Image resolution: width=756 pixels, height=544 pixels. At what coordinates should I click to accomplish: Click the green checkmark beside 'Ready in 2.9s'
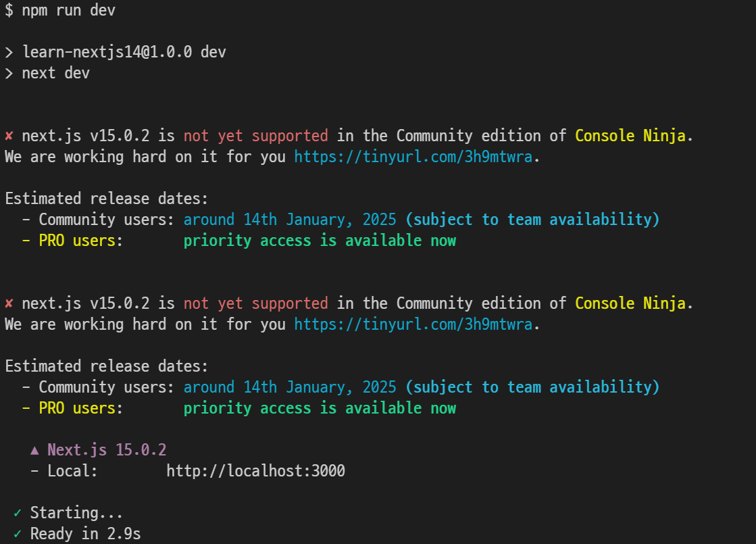(x=18, y=534)
